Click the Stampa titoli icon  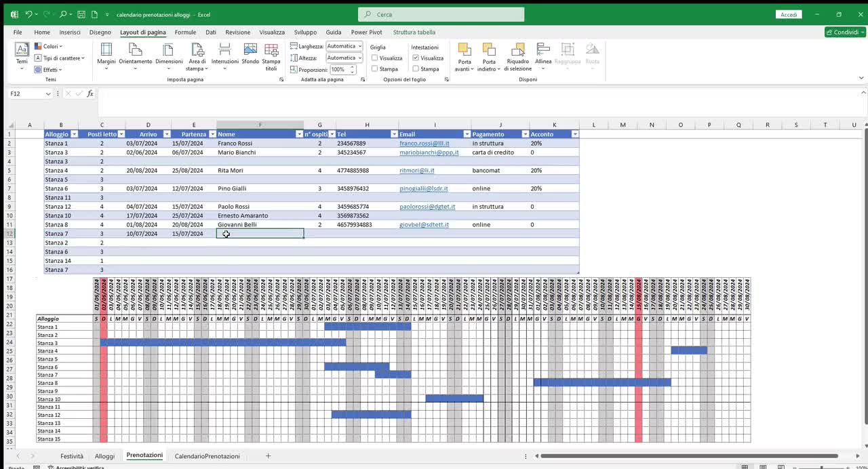(x=271, y=57)
